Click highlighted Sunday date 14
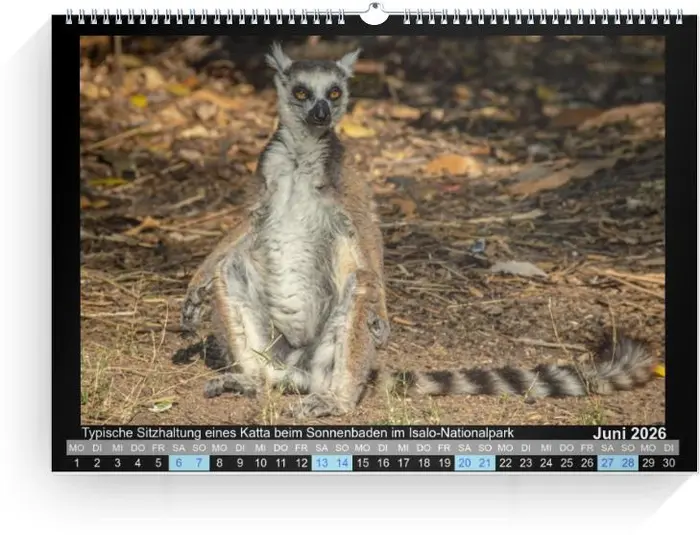 click(x=342, y=463)
